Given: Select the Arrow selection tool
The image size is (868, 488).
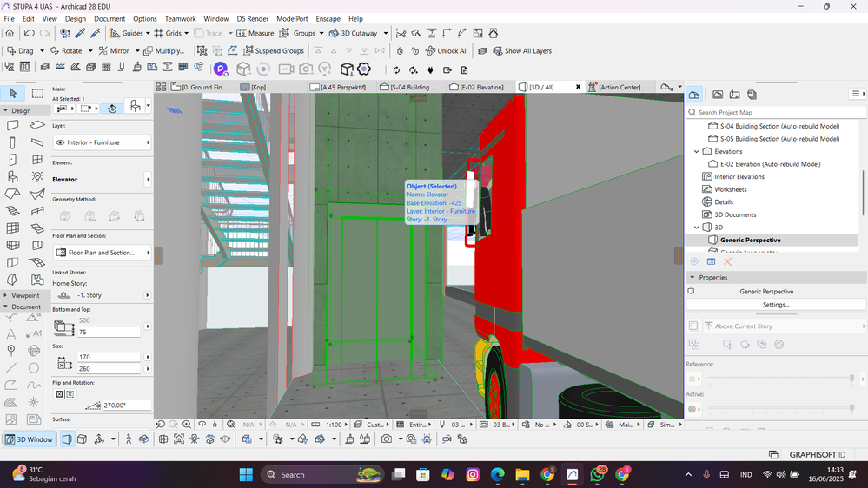Looking at the screenshot, I should click(x=12, y=93).
